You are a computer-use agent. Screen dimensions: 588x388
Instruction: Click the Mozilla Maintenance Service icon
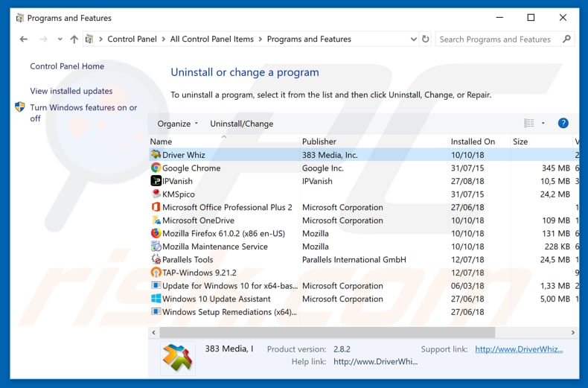coord(156,247)
